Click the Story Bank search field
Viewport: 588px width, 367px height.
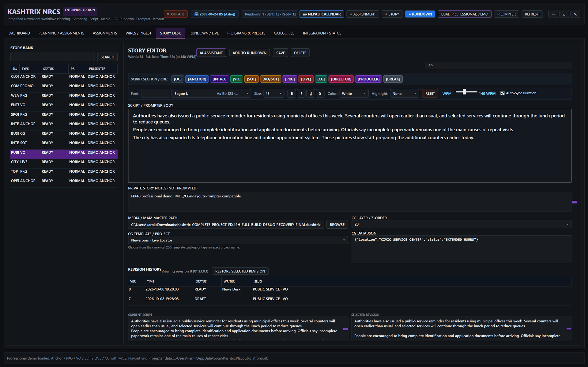53,57
